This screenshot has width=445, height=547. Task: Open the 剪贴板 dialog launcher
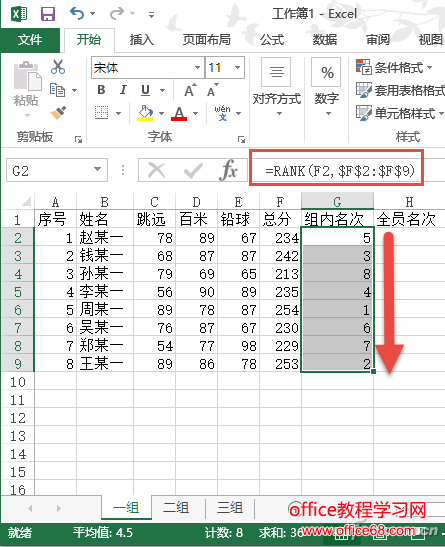click(78, 140)
